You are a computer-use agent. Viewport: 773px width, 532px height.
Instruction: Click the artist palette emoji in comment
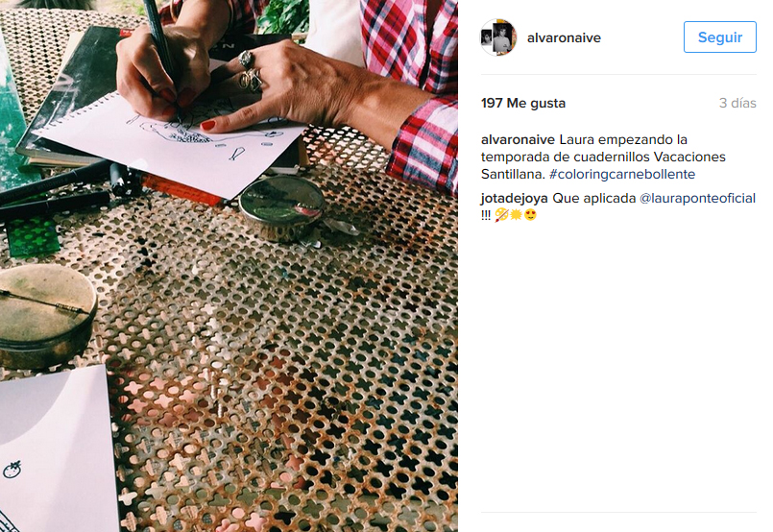502,215
